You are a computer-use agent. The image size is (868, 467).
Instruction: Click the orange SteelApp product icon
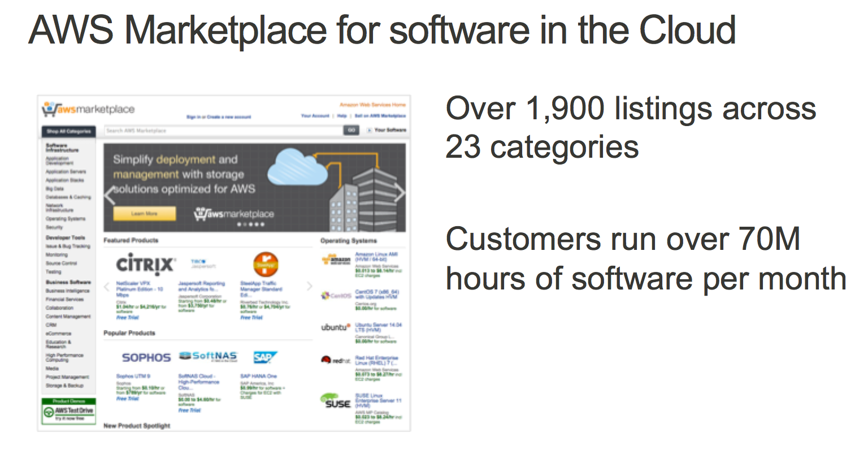[x=266, y=264]
